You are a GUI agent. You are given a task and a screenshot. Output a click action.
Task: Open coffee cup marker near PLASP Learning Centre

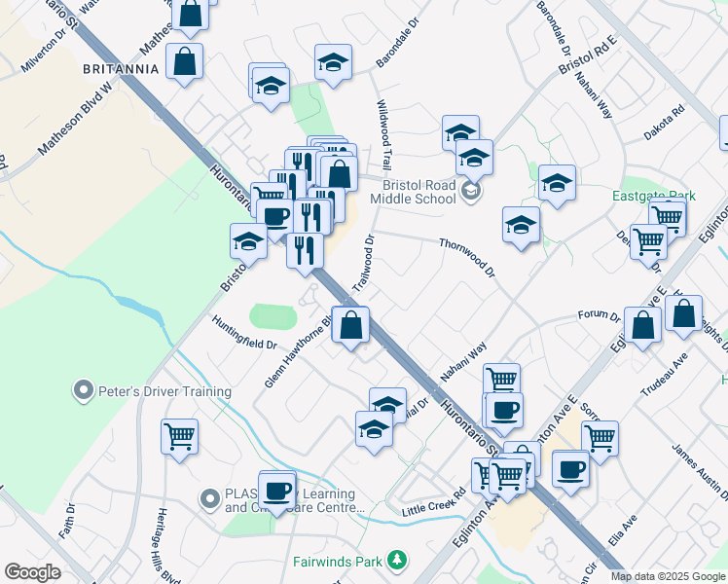pyautogui.click(x=277, y=493)
